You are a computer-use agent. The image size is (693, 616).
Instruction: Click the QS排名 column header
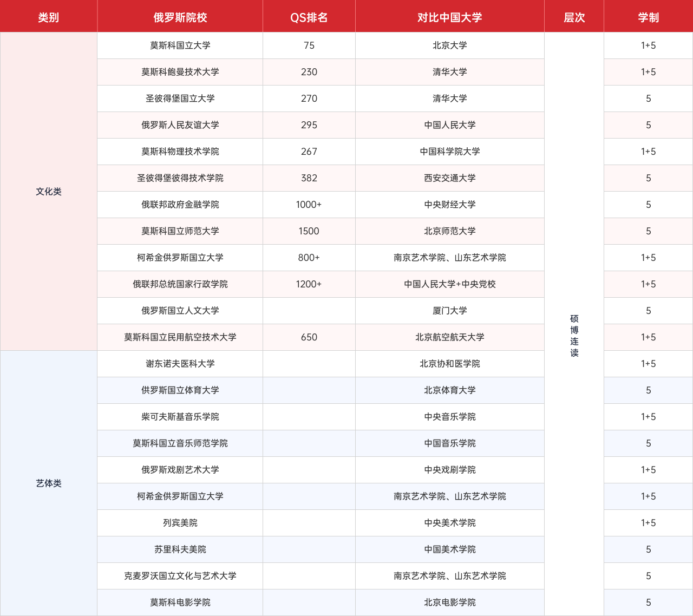309,17
